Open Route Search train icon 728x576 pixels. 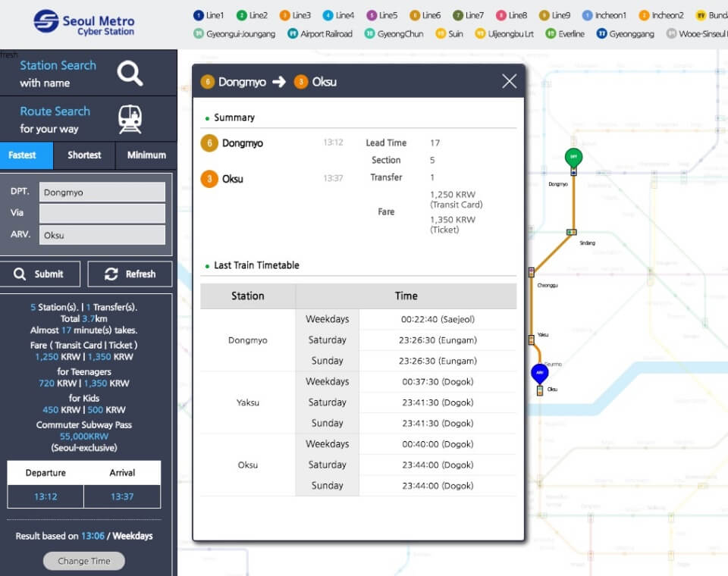pos(130,119)
